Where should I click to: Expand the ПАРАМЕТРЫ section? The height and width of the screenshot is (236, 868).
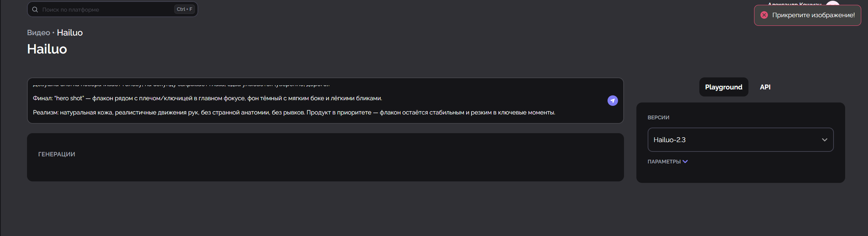667,162
